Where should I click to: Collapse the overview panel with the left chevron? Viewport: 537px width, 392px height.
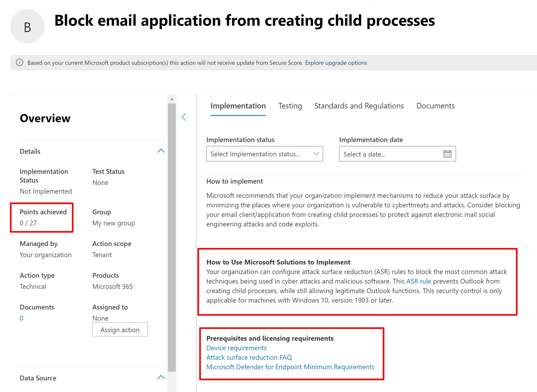tap(184, 117)
